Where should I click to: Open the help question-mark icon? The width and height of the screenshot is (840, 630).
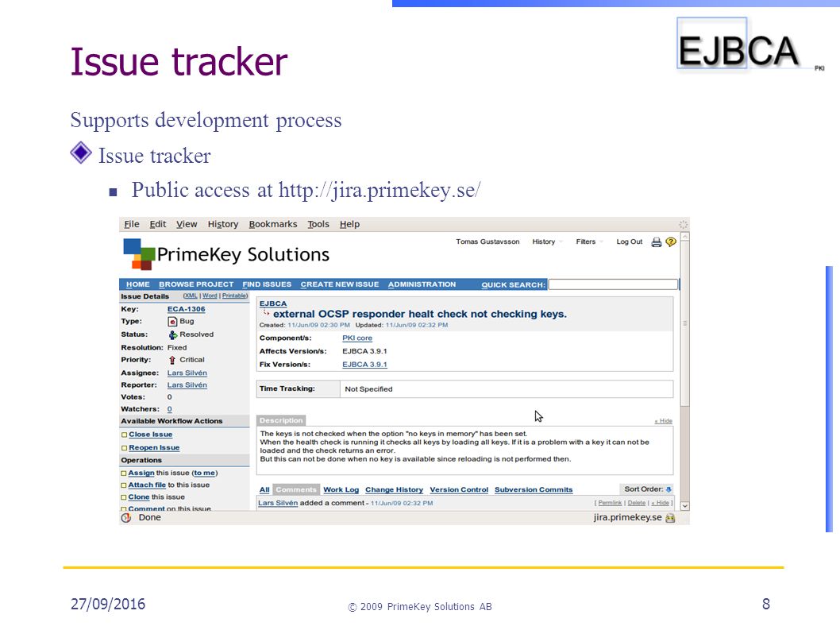coord(671,242)
